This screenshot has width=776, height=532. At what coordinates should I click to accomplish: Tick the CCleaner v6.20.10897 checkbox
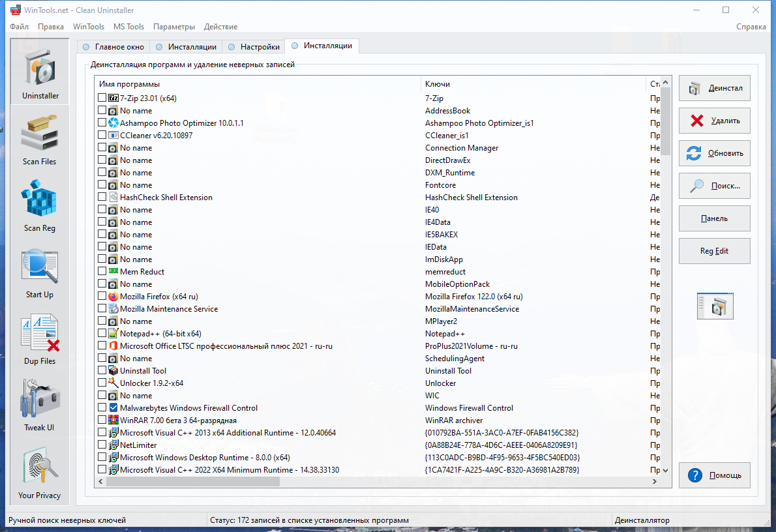(102, 134)
